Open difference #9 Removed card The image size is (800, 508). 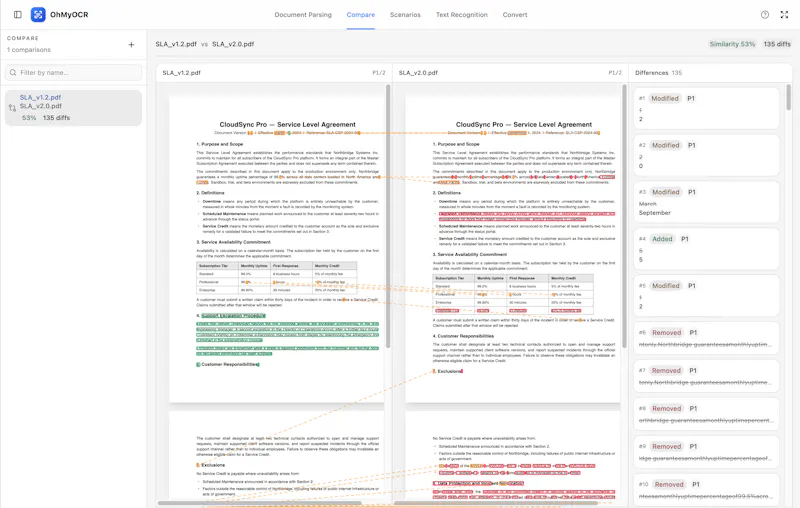[x=707, y=452]
